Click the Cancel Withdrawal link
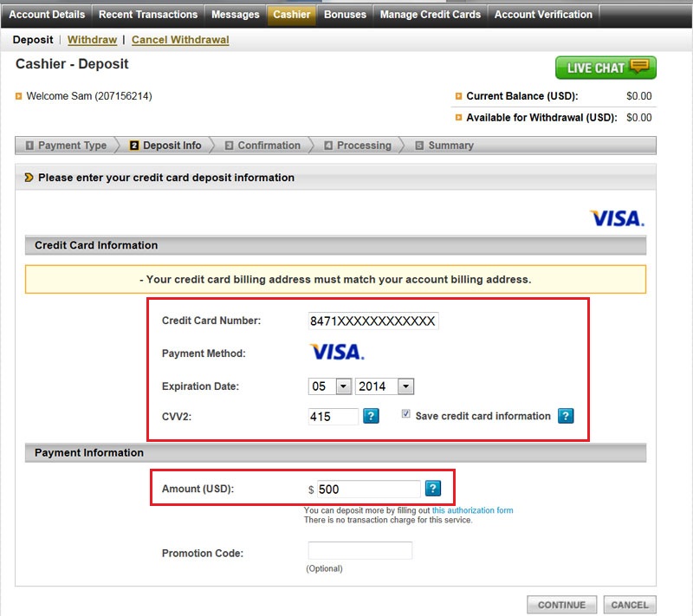 point(180,40)
